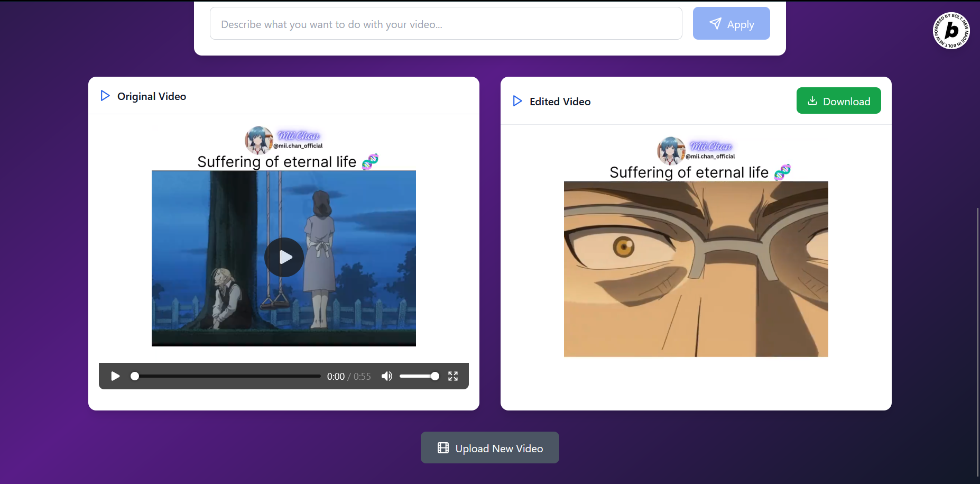The height and width of the screenshot is (484, 980).
Task: Click the "Original Video" heading text
Action: [152, 96]
